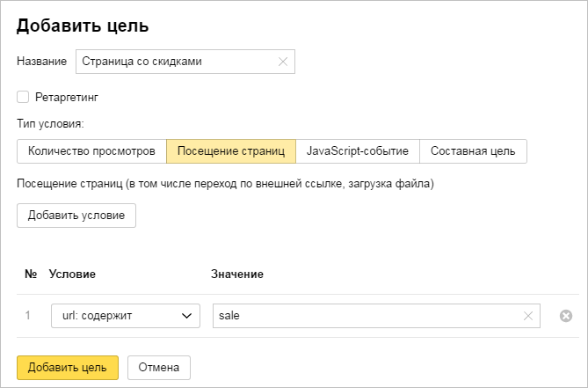Remove condition row 1
Viewport: 588px width, 388px height.
pyautogui.click(x=565, y=316)
